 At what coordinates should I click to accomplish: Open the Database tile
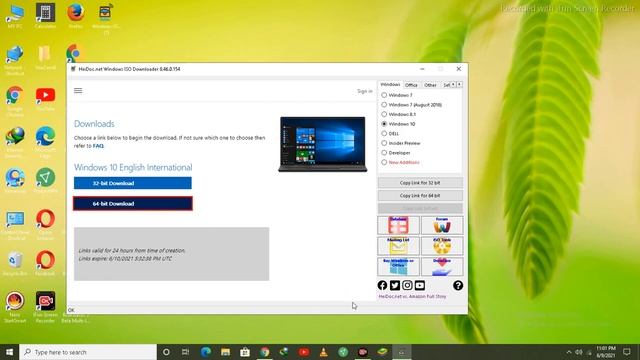coord(398,225)
